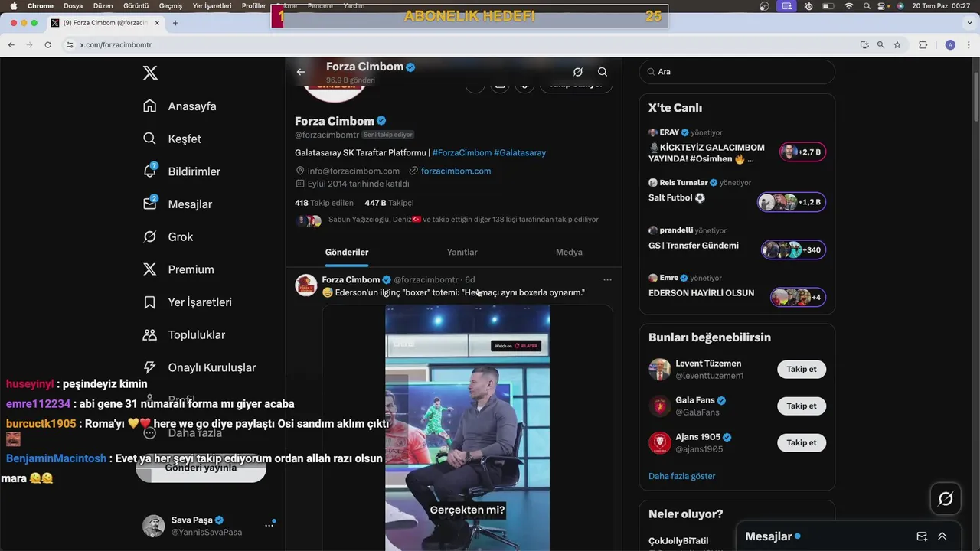Follow Ajans 1905 with Takip et

[x=802, y=443]
